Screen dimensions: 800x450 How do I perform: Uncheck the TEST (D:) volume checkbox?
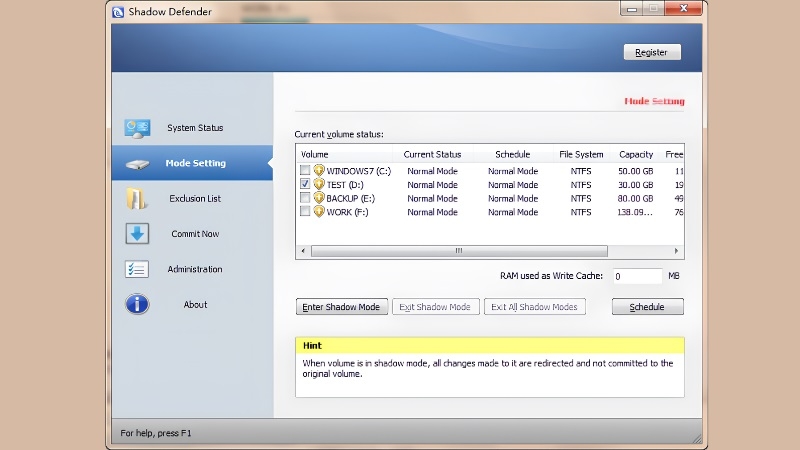click(305, 184)
